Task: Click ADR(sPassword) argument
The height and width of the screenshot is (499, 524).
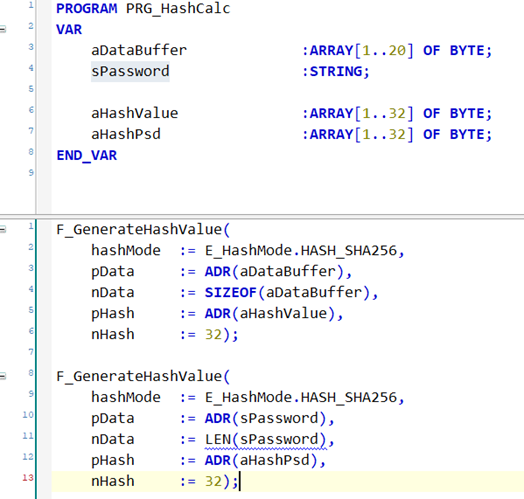Action: point(265,418)
